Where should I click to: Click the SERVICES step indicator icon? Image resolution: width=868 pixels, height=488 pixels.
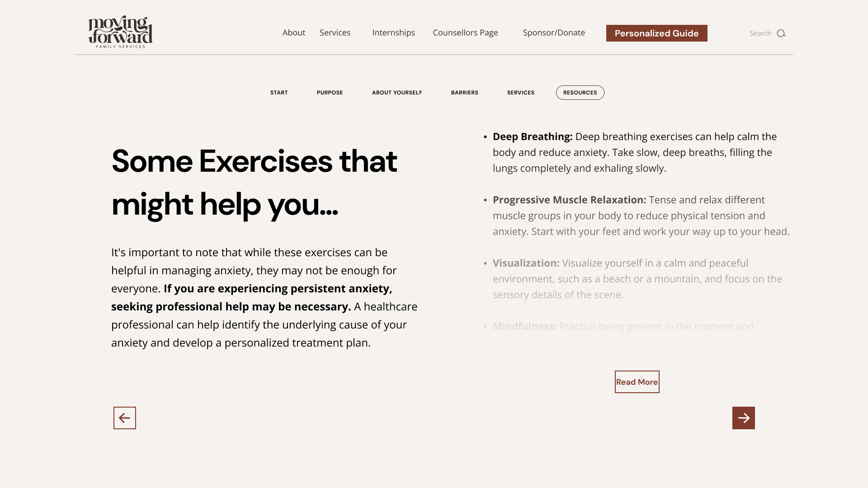[520, 92]
